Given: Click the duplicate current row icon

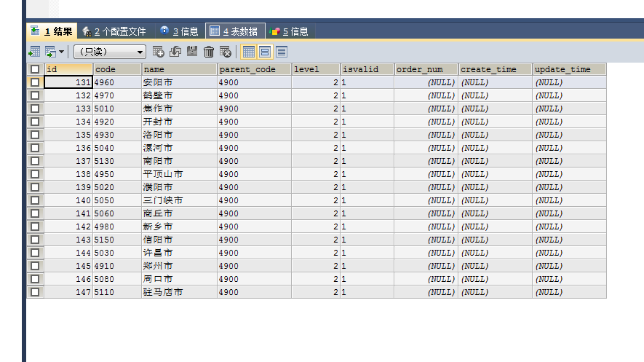Looking at the screenshot, I should point(175,52).
